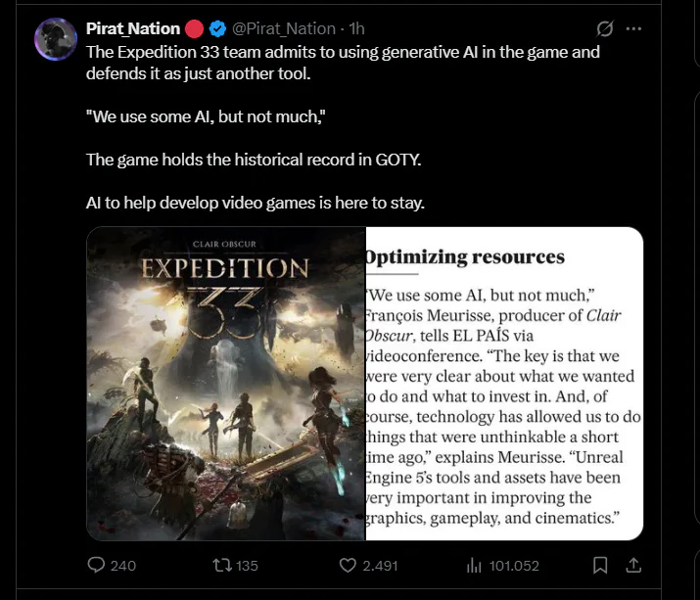Click the blue verified checkmark badge
Screen dimensions: 700x600
pyautogui.click(x=217, y=29)
